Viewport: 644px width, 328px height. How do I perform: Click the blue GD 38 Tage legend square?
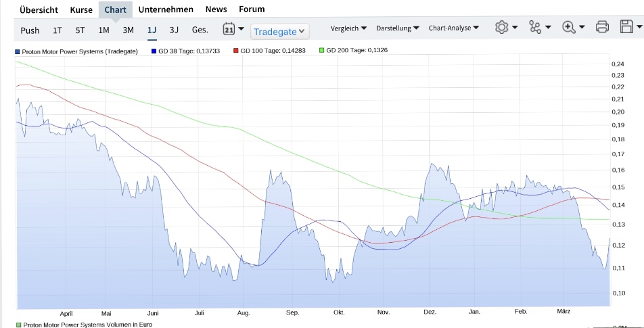(154, 51)
